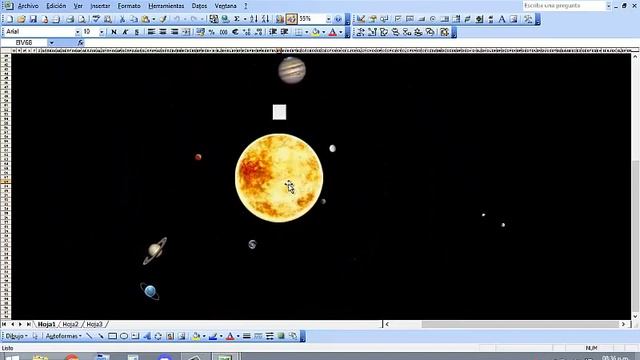Click the AutoSum sigma icon
640x360 pixels.
pyautogui.click(x=236, y=19)
